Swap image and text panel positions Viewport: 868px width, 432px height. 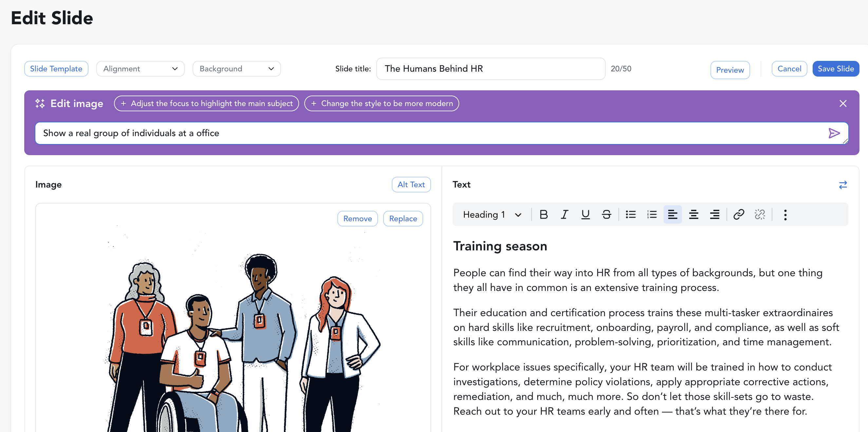(843, 185)
